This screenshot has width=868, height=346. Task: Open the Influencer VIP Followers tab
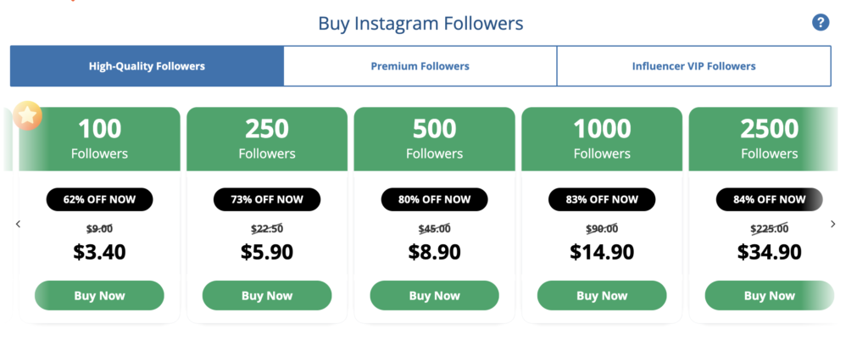coord(693,66)
